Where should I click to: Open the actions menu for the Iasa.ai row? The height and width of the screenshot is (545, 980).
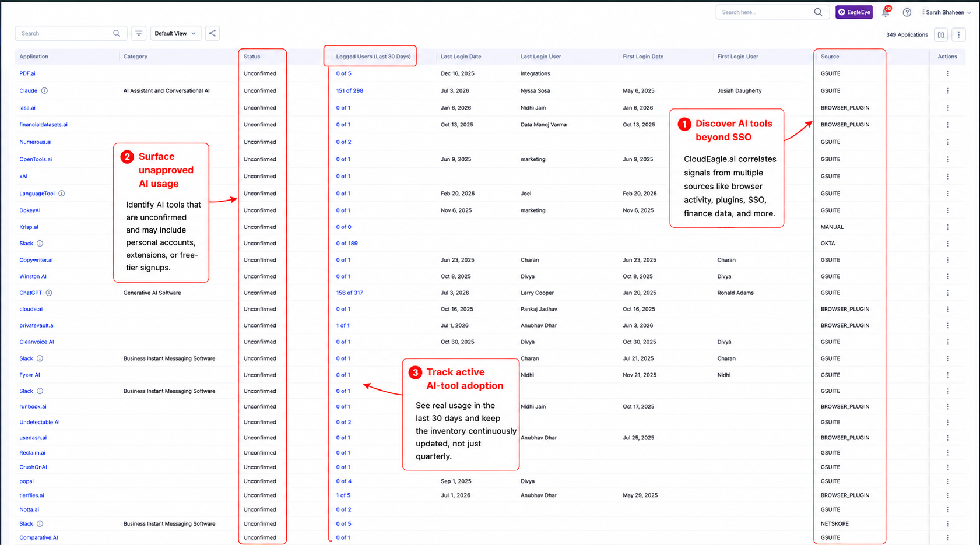click(947, 108)
